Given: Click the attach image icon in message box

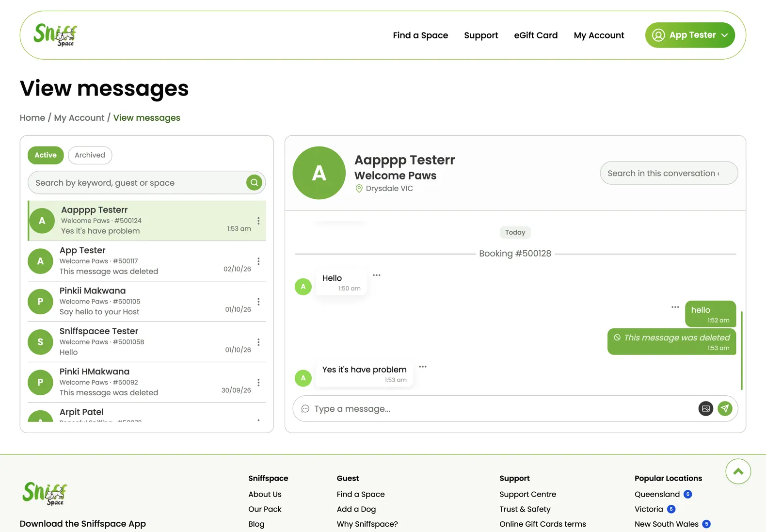Looking at the screenshot, I should click(706, 409).
